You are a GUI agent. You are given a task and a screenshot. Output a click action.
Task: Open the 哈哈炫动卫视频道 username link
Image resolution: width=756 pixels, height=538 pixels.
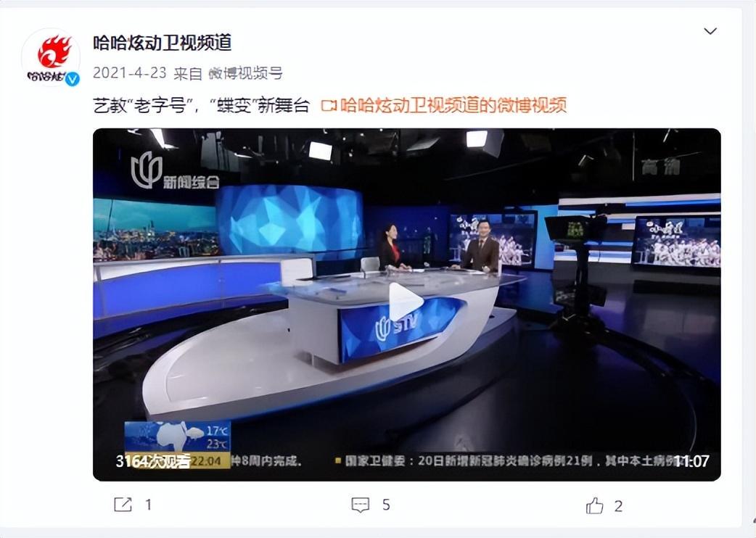pyautogui.click(x=163, y=43)
